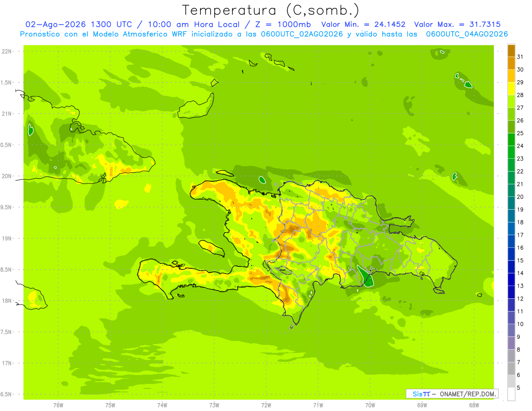532x411 pixels.
Task: Pick the yellow swatch between 28 and 29
Action: [x=511, y=89]
